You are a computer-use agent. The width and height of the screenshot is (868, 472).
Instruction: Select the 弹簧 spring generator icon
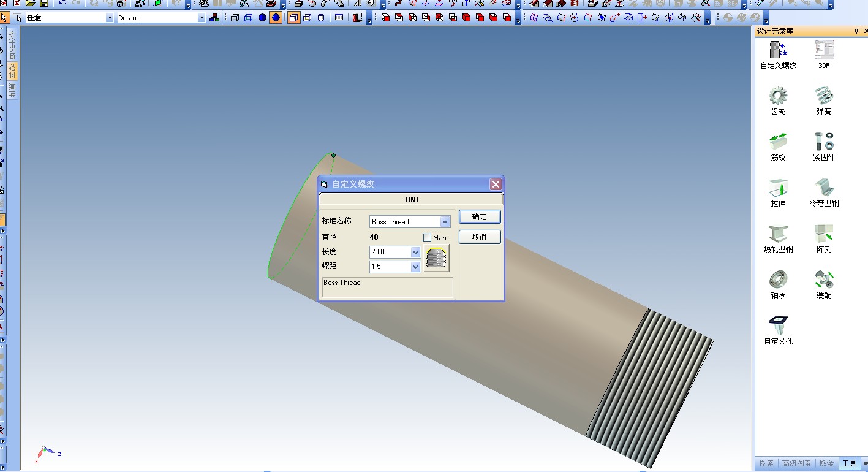824,96
